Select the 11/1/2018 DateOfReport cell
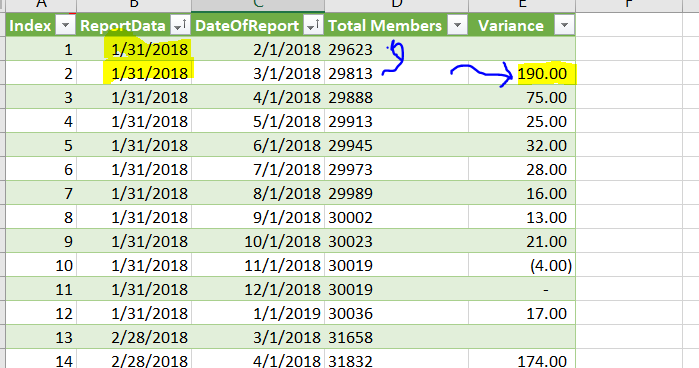 (x=258, y=265)
